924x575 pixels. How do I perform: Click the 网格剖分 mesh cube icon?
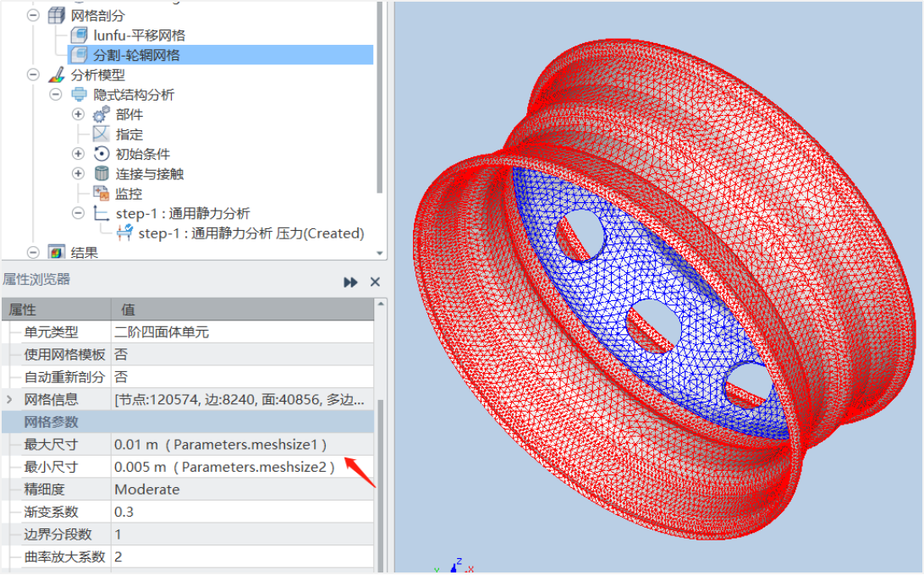pos(56,15)
